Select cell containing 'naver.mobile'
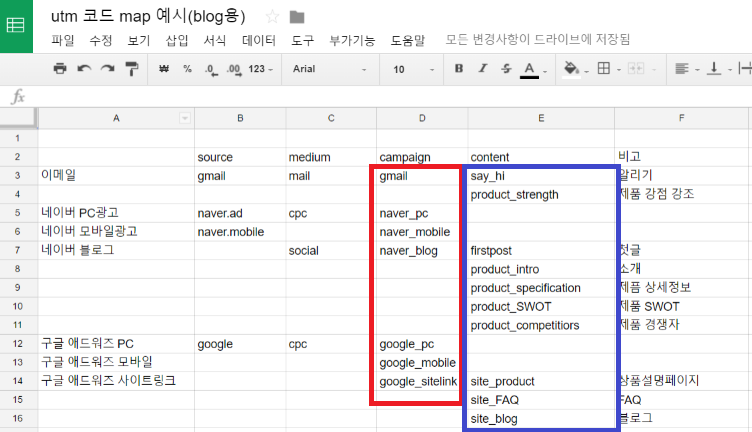Viewport: 752px width, 432px height. (240, 232)
